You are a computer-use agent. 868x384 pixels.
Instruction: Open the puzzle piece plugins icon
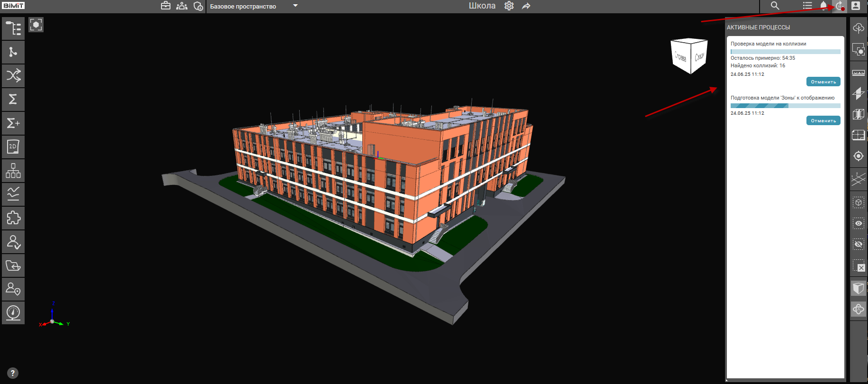pyautogui.click(x=13, y=218)
